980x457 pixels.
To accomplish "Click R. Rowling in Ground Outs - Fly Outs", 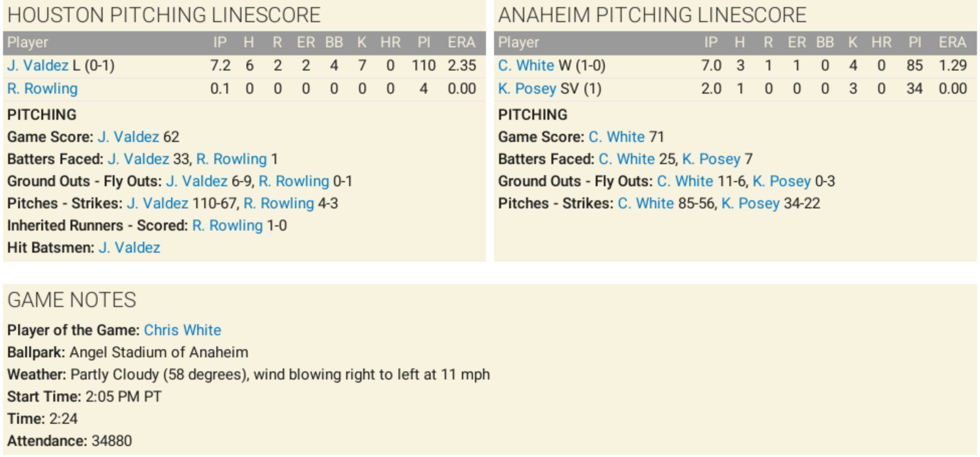I will pos(294,181).
